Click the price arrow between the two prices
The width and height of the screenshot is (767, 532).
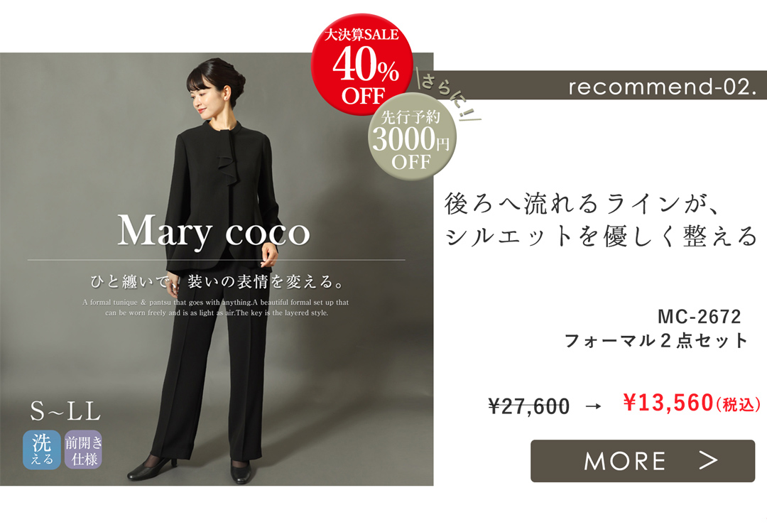click(593, 406)
